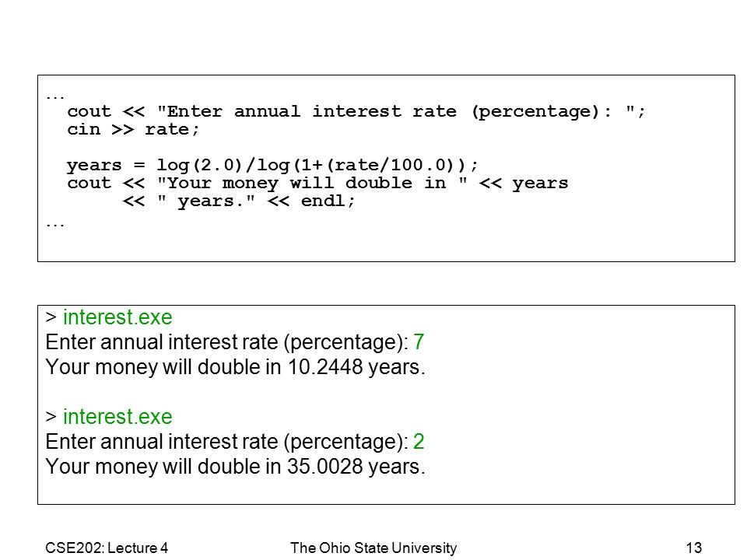Screen dimensions: 747x560
Task: Click the 'endl;' code token
Action: pyautogui.click(x=328, y=201)
